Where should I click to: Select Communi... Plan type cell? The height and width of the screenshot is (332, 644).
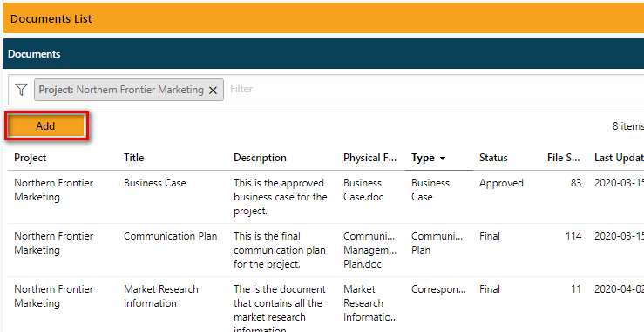click(437, 243)
